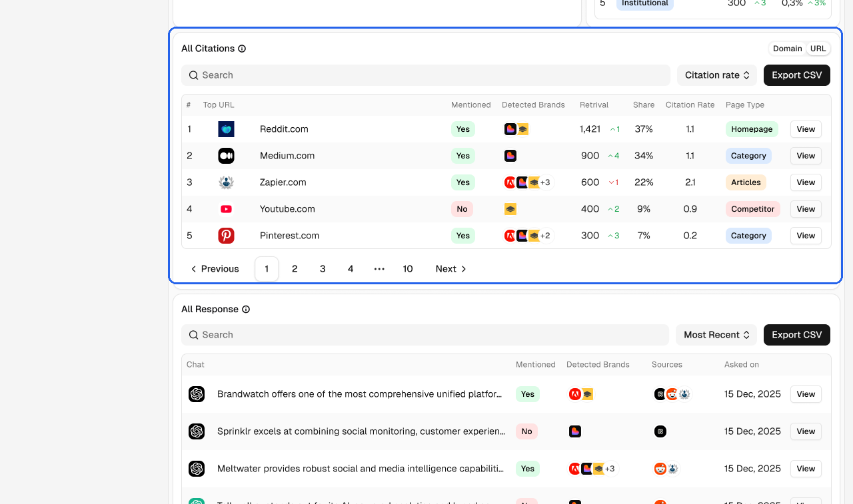Open the Most Recent sort dropdown
853x504 pixels.
click(717, 335)
